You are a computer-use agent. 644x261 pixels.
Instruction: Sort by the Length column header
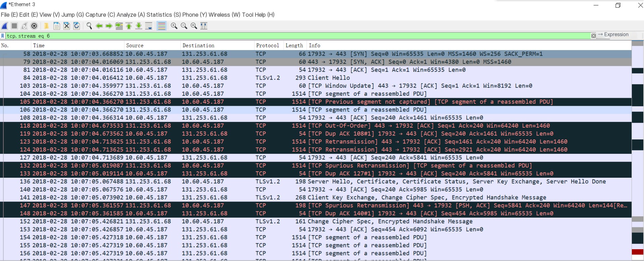coord(295,45)
